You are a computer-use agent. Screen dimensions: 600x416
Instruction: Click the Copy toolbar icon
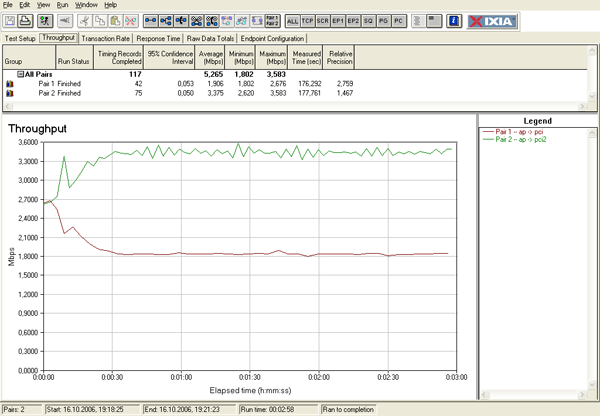tap(100, 21)
